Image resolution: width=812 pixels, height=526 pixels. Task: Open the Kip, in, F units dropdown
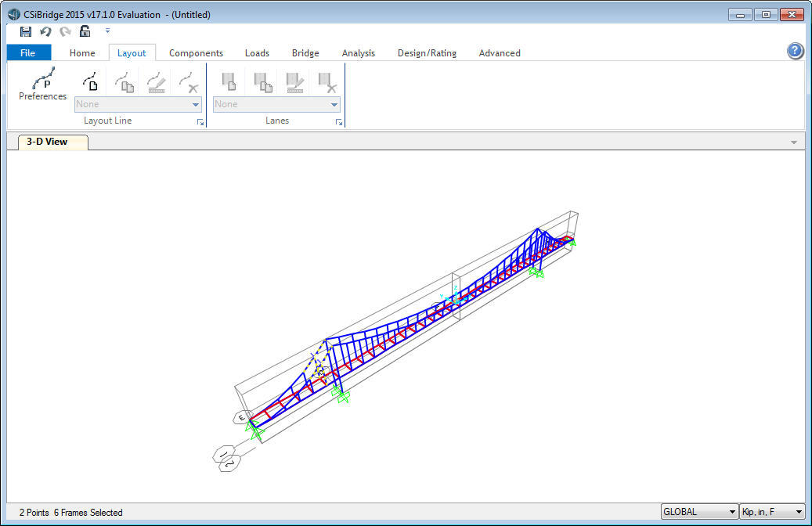[x=772, y=511]
